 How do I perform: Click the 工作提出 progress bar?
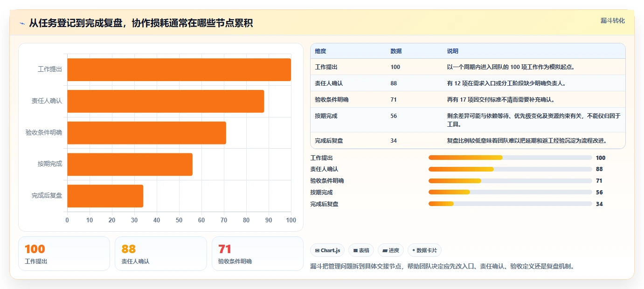click(510, 158)
